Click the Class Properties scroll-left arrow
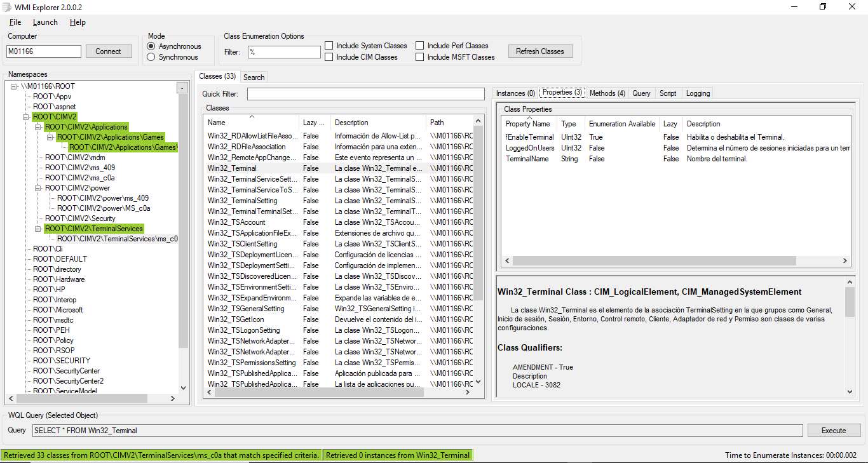This screenshot has width=868, height=463. click(507, 261)
